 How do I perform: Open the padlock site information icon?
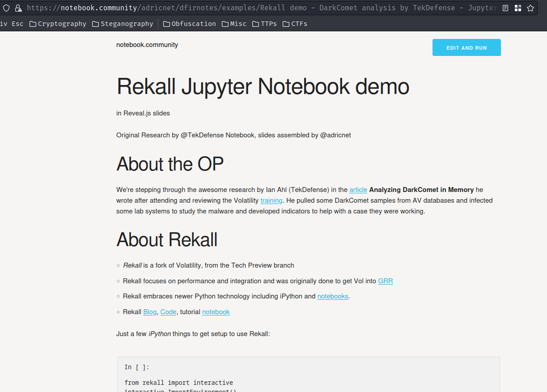(18, 8)
